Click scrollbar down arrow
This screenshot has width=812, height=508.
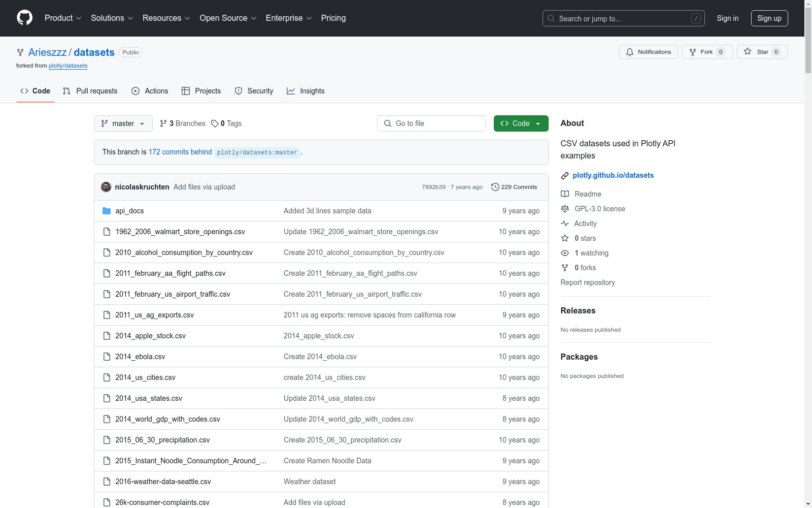click(808, 504)
